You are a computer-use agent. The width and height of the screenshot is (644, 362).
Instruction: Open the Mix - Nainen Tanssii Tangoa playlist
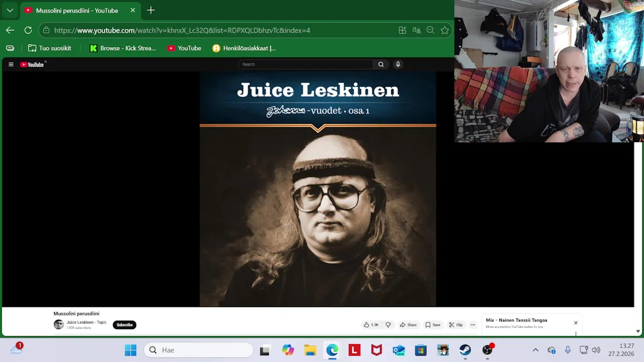517,320
